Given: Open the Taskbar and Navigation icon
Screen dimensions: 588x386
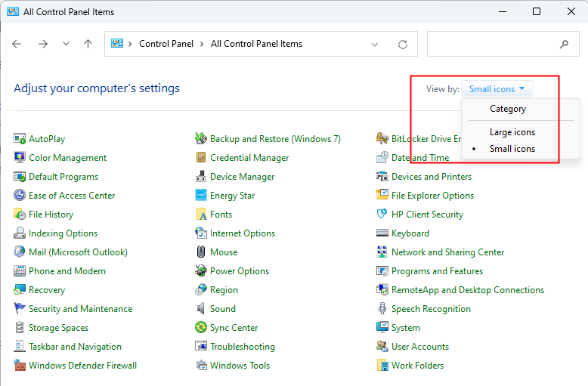Looking at the screenshot, I should point(20,346).
